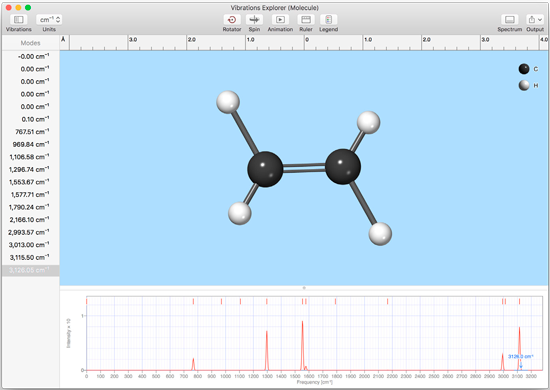Select the 767.51 cm⁻¹ mode
Image resolution: width=550 pixels, height=390 pixels.
point(31,132)
